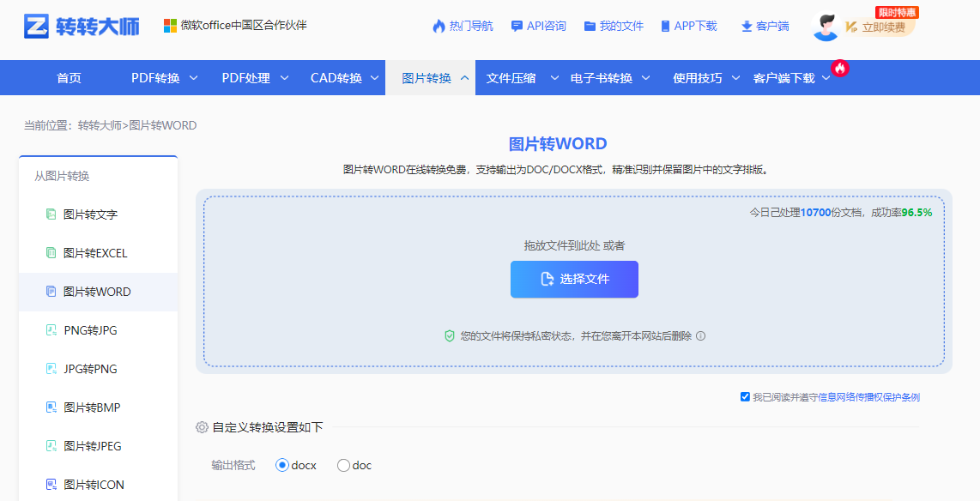Click 转转大师 in the breadcrumb
980x501 pixels.
pos(100,125)
